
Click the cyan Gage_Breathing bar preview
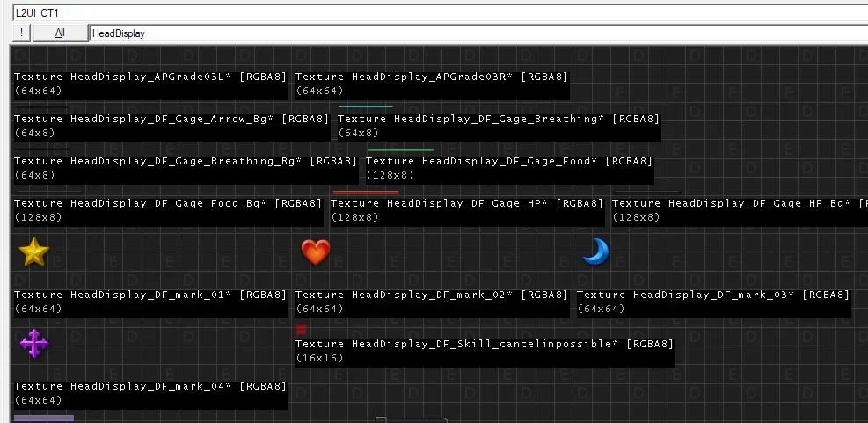[x=365, y=107]
